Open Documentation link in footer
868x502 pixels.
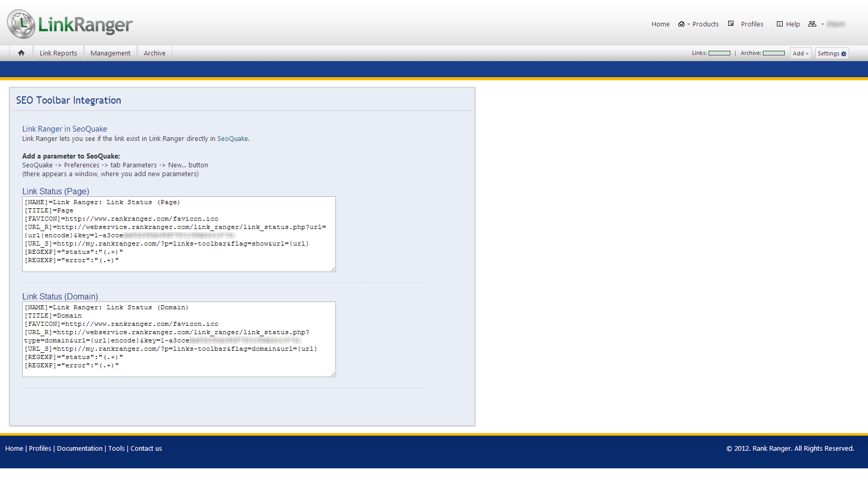[x=80, y=449]
